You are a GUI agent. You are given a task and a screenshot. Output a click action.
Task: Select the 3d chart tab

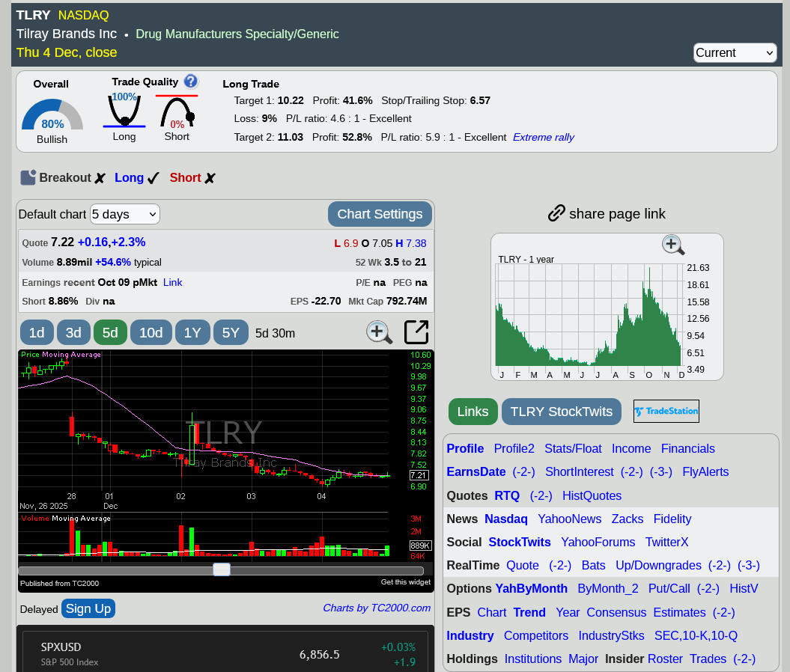point(73,333)
